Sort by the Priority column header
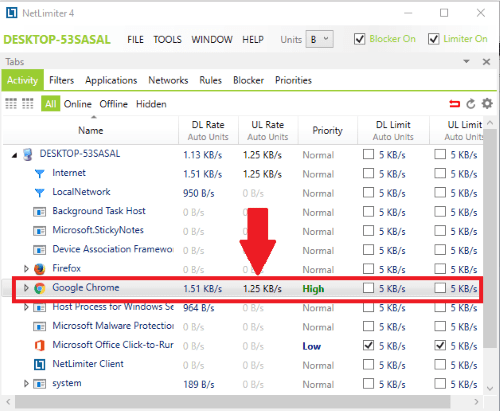The width and height of the screenshot is (500, 411). 328,130
